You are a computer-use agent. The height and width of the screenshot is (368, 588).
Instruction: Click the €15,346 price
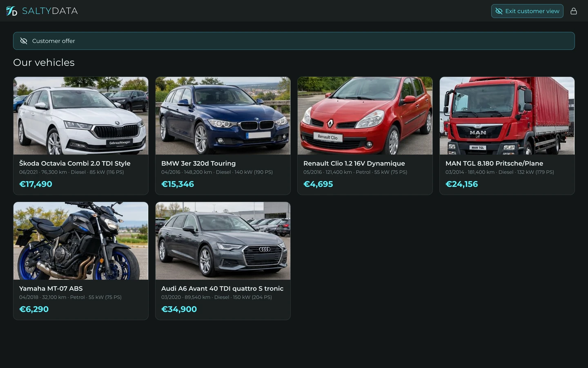(x=178, y=184)
